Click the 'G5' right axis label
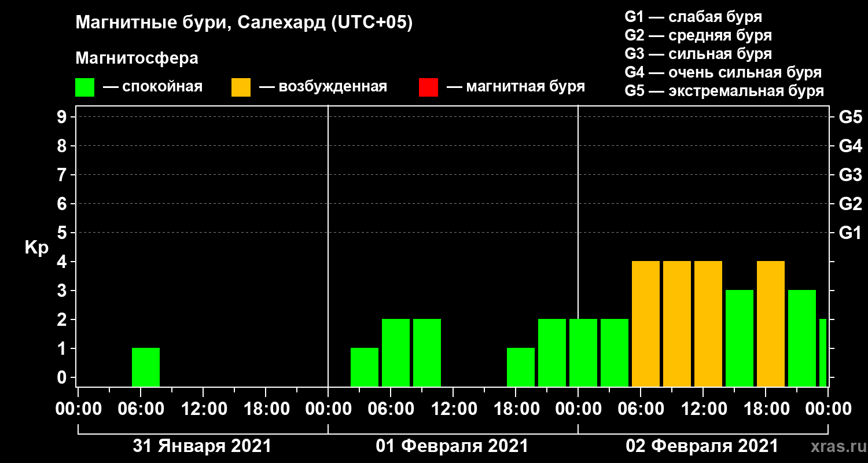868x463 pixels. 851,117
